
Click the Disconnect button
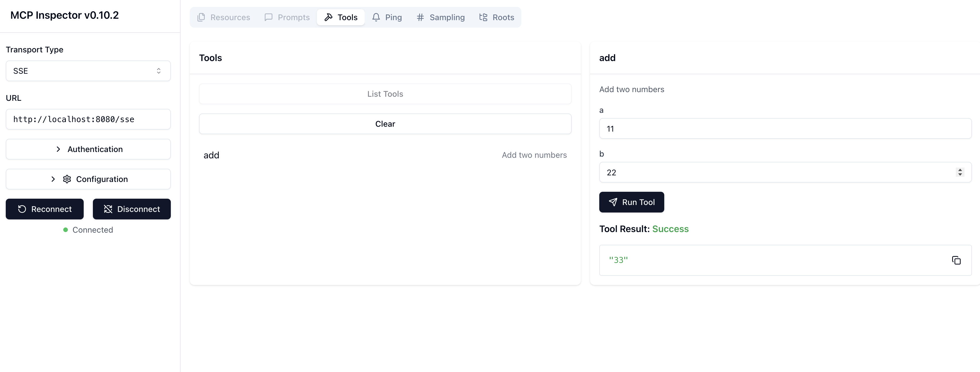pos(132,209)
